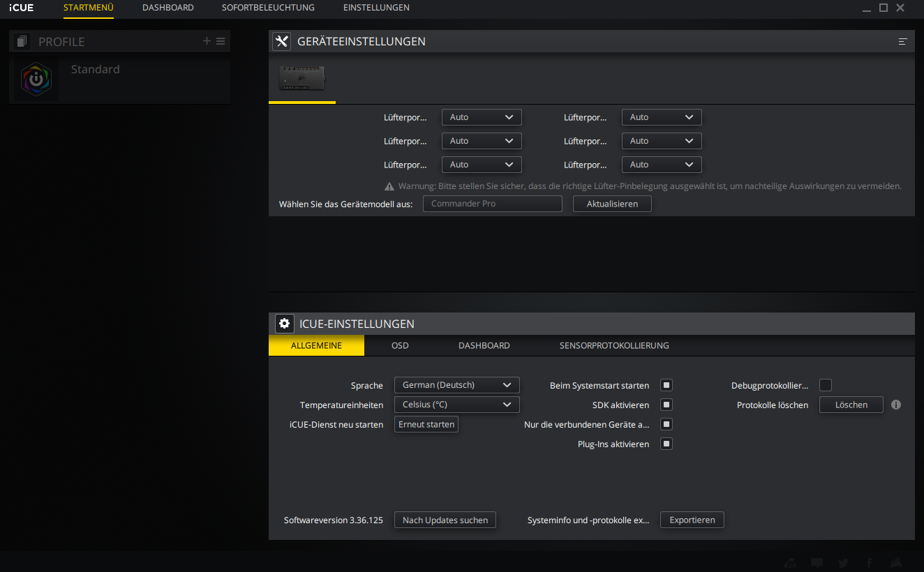The image size is (924, 572).
Task: Toggle the SDK aktivieren checkbox
Action: [666, 405]
